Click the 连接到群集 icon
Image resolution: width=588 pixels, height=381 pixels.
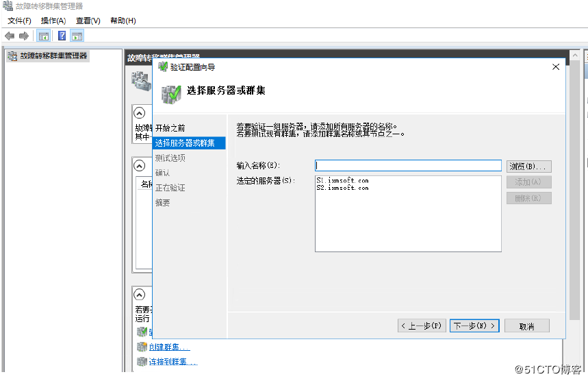(x=142, y=362)
